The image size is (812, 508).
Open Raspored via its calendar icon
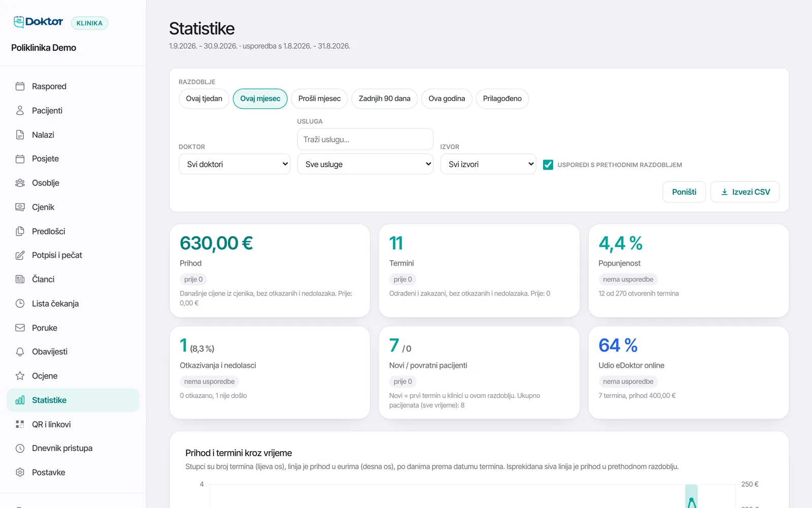tap(20, 86)
